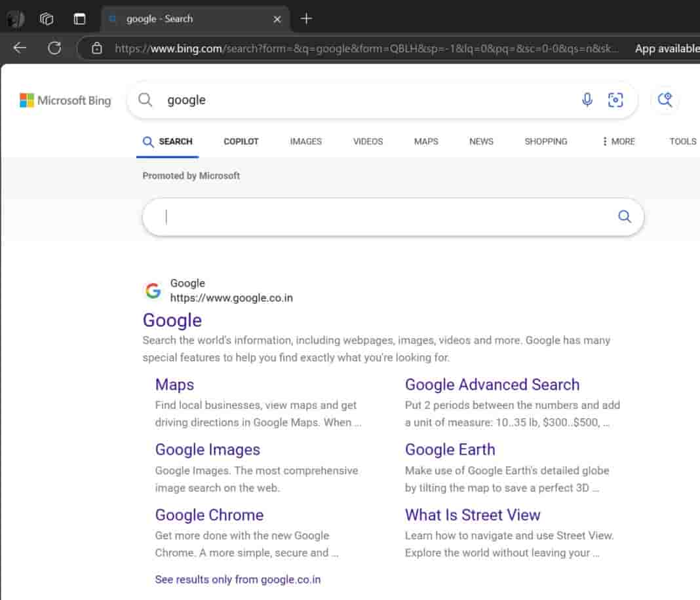Click the microphone voice search icon
This screenshot has height=600, width=700.
pos(587,100)
